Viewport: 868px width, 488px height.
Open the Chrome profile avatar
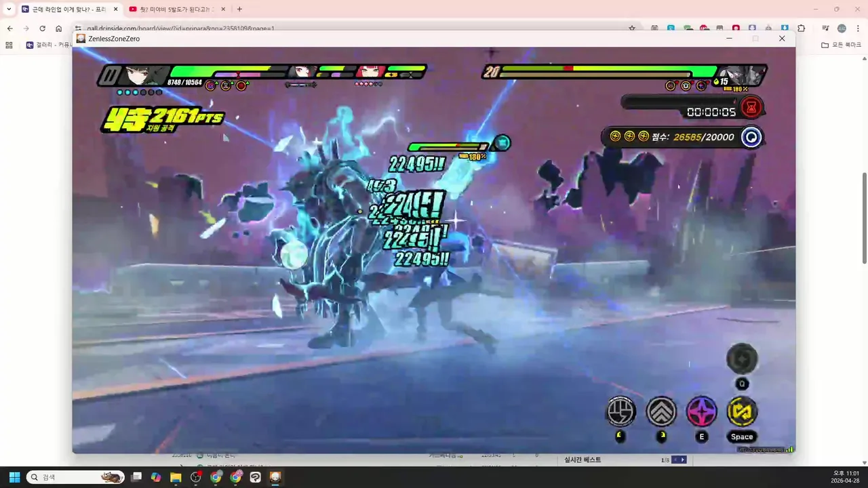(x=842, y=28)
